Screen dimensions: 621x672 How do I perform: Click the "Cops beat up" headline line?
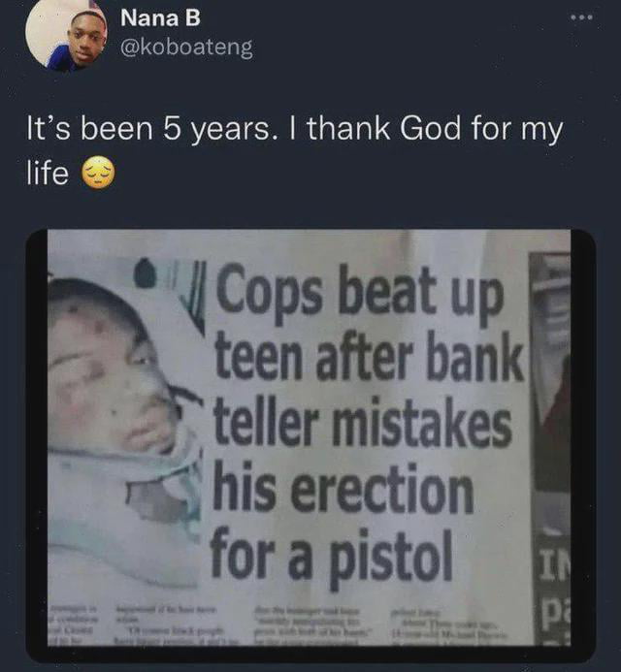pos(361,298)
